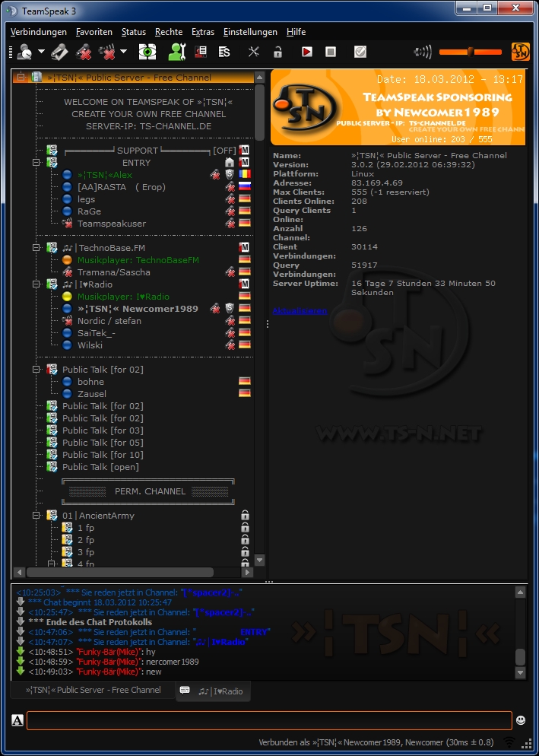Viewport: 539px width, 756px height.
Task: Click the connection signal icon in the status bar
Action: pos(509,742)
